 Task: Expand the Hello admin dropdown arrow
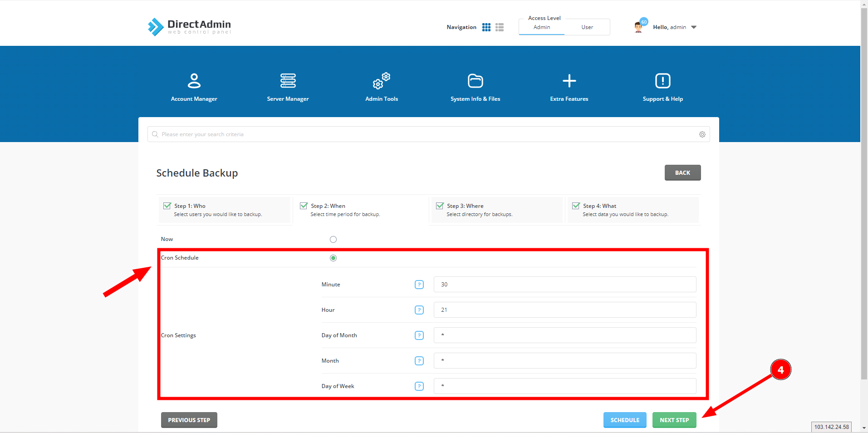point(694,27)
